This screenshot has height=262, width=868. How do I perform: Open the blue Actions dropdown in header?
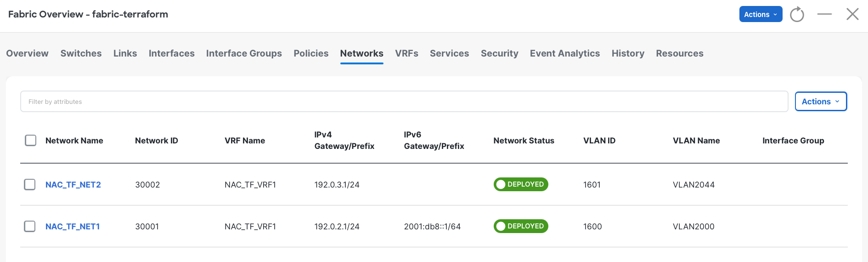tap(761, 14)
